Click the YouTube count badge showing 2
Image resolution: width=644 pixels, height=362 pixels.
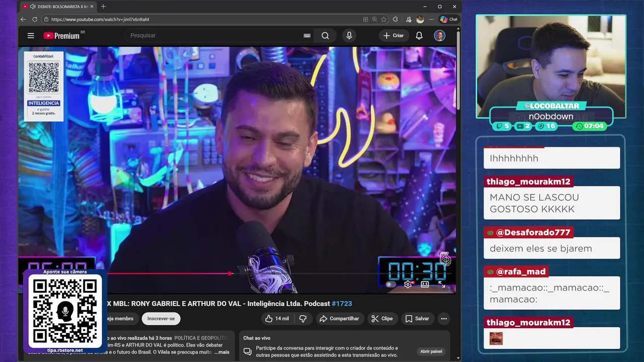coord(523,126)
